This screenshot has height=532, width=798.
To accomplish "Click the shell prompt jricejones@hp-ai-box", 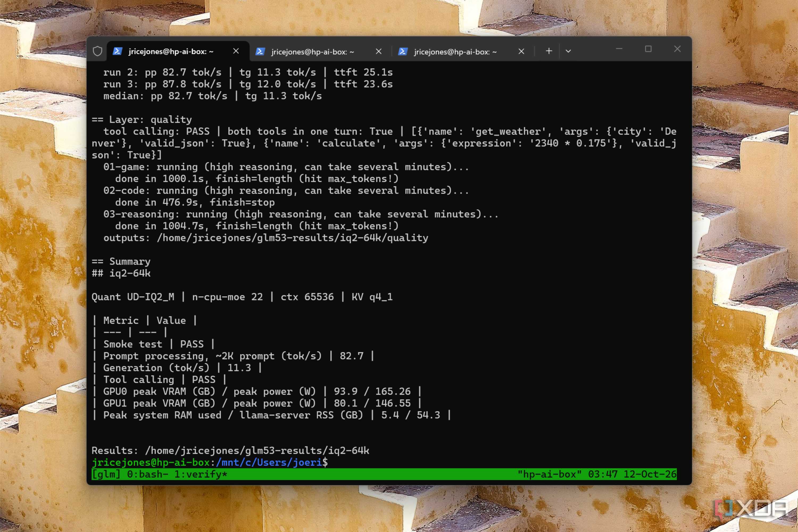I will click(151, 463).
